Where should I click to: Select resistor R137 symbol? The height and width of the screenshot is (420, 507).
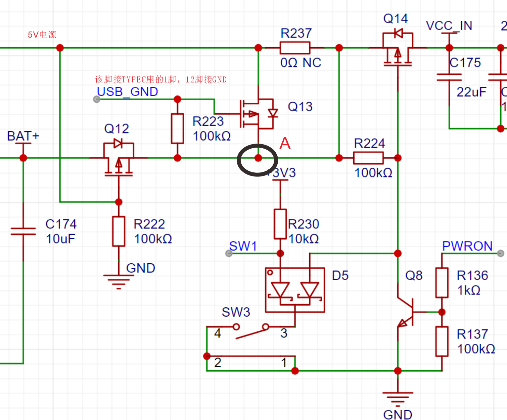click(x=442, y=341)
